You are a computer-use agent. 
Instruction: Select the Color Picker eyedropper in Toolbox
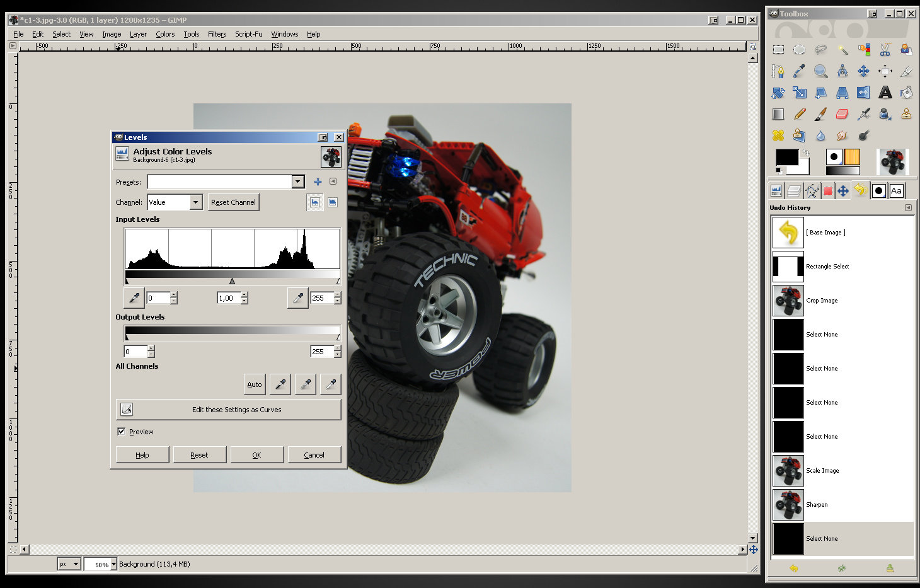(x=799, y=71)
